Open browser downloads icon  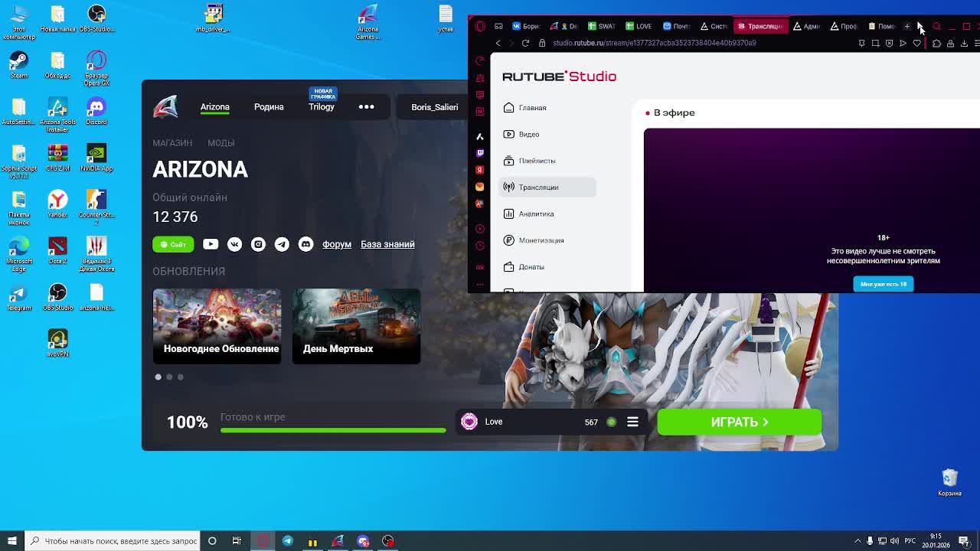coord(964,44)
